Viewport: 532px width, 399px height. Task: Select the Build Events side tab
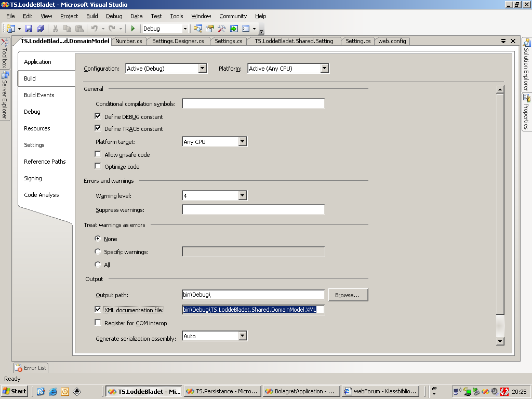39,95
